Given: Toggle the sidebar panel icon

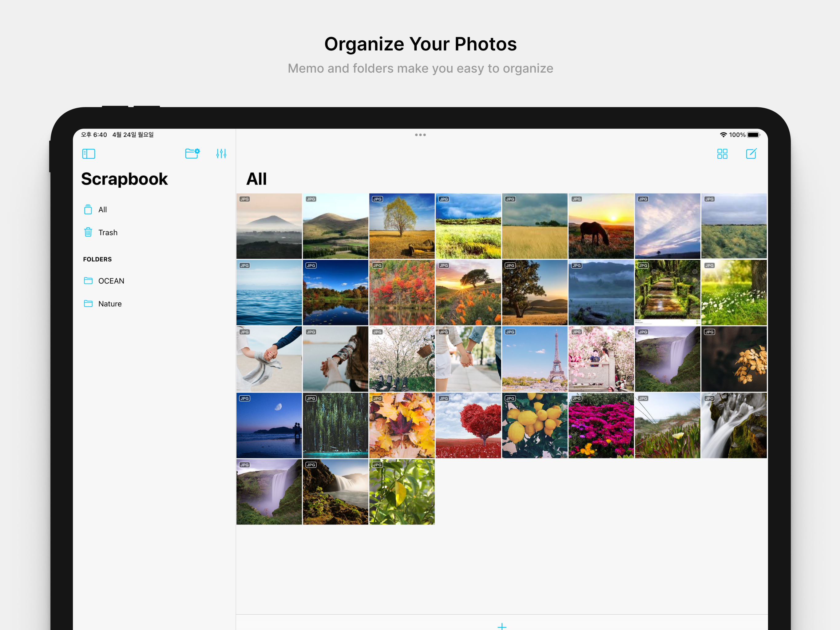Looking at the screenshot, I should click(89, 154).
